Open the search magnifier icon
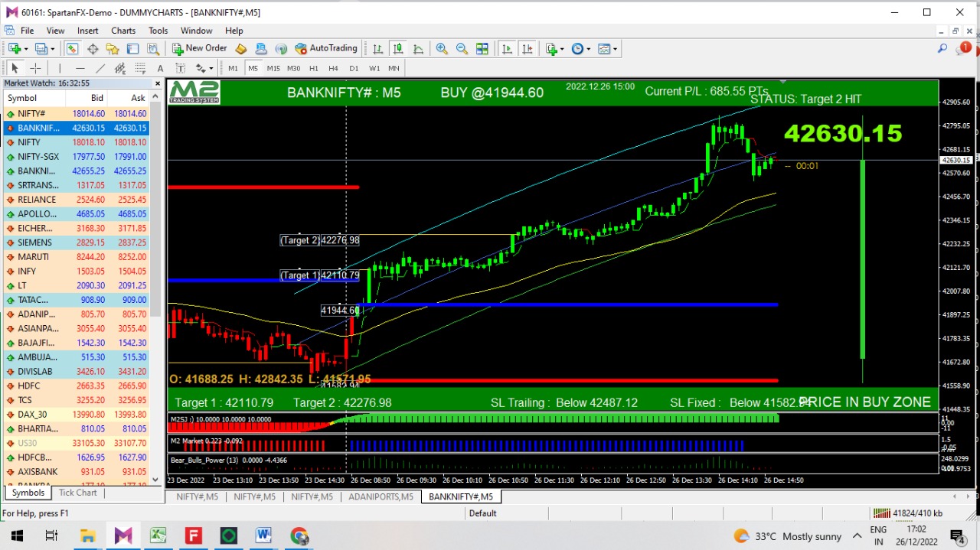 coord(942,49)
